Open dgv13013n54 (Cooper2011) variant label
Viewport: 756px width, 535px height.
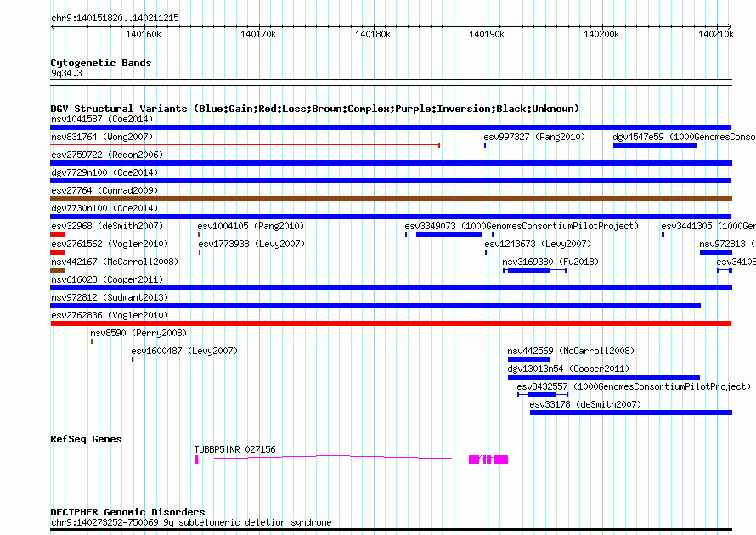[568, 369]
